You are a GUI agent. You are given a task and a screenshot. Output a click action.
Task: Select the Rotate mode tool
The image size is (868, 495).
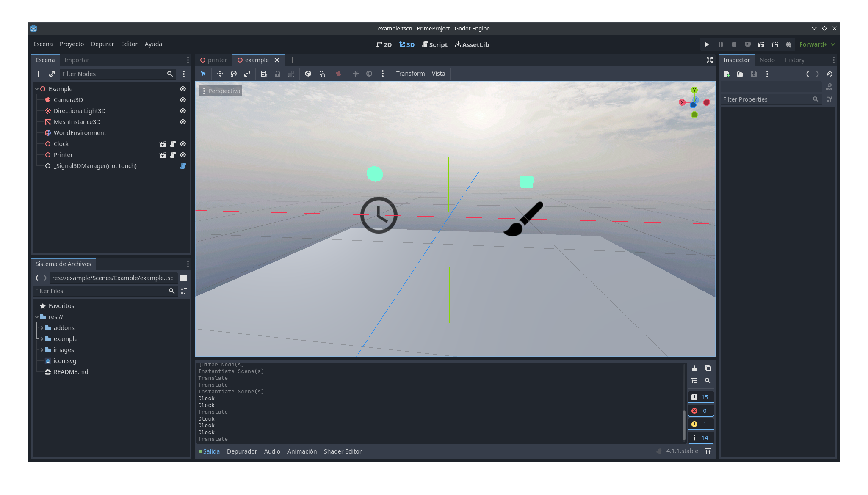pos(234,74)
